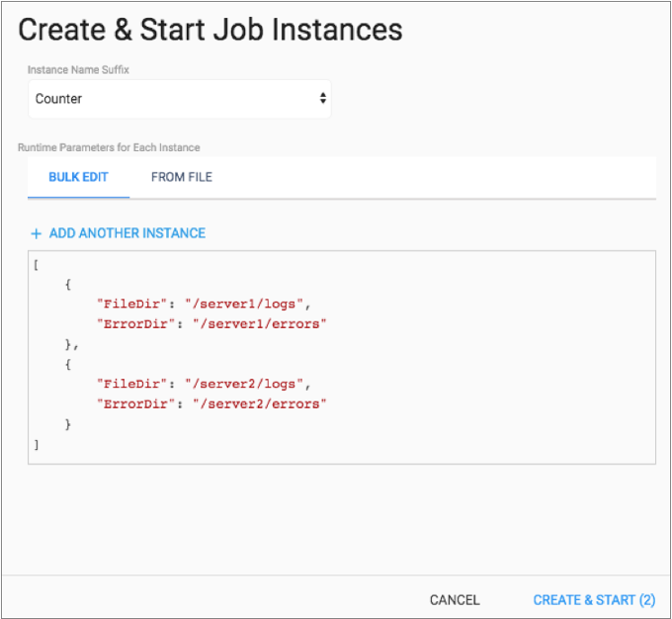Viewport: 672px width, 619px height.
Task: Click the Create & Start Job Instances heading
Action: (210, 30)
